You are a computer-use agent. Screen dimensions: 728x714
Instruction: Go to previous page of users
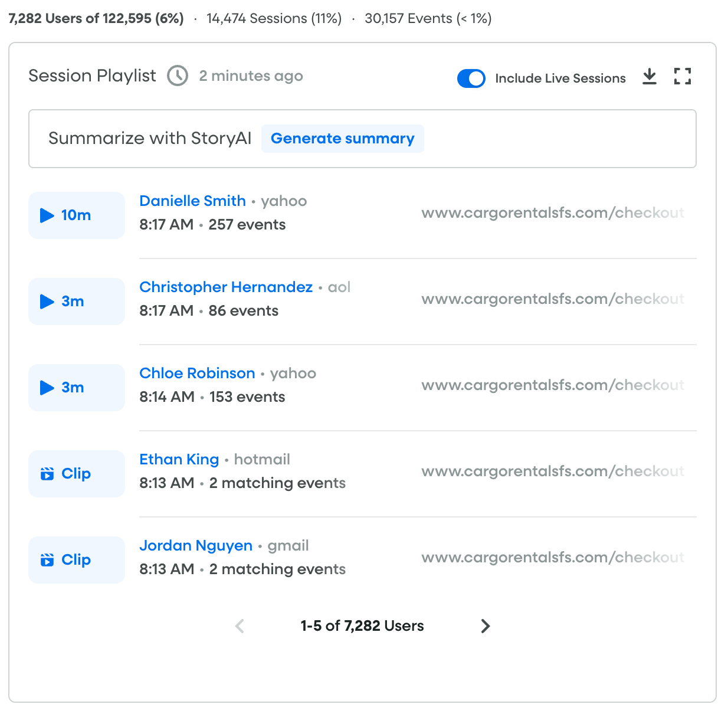240,626
